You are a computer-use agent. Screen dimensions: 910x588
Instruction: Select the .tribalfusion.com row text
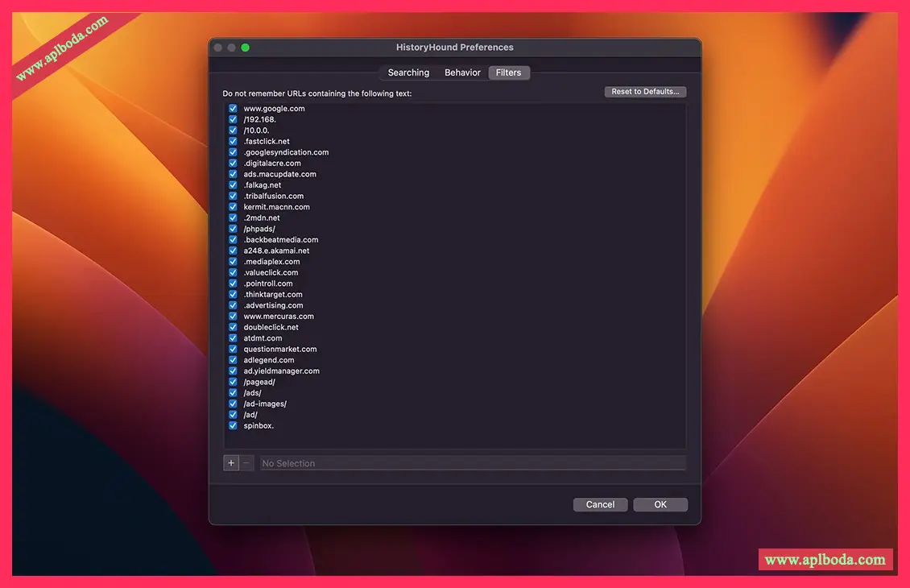273,197
